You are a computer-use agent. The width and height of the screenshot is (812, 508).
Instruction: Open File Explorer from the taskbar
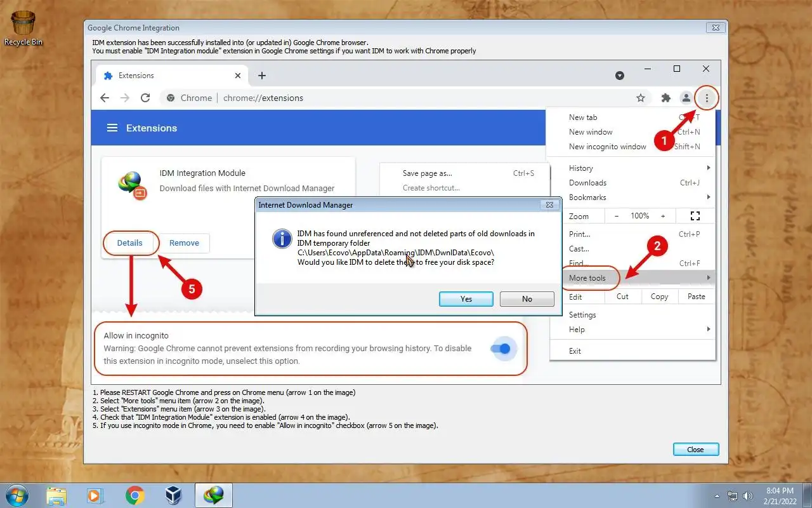pos(56,495)
